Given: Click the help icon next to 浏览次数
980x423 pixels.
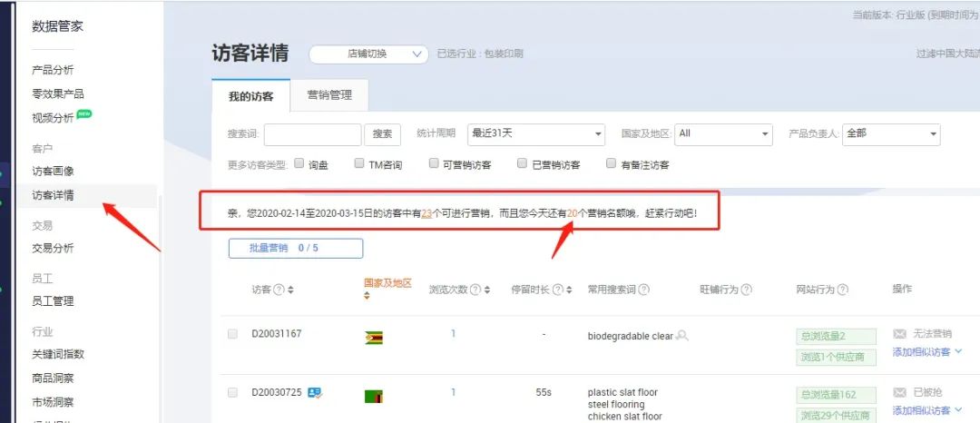Looking at the screenshot, I should [475, 290].
